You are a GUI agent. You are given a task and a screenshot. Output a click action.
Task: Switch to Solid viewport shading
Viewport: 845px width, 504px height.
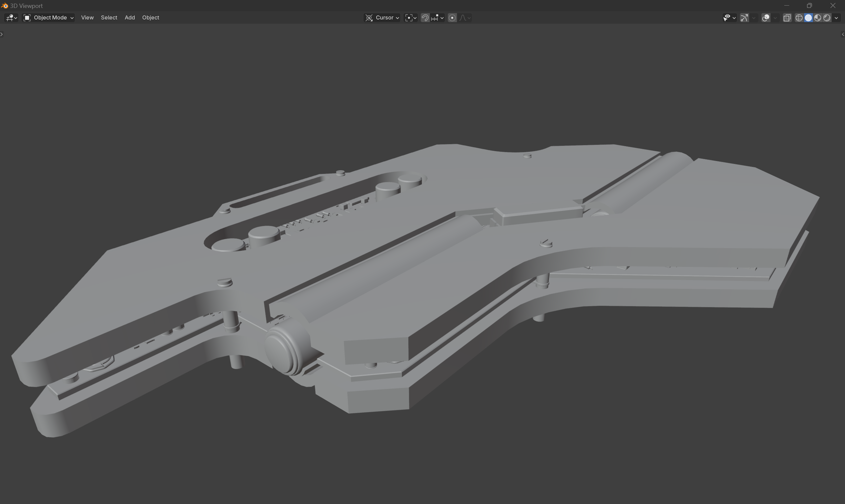pos(808,18)
